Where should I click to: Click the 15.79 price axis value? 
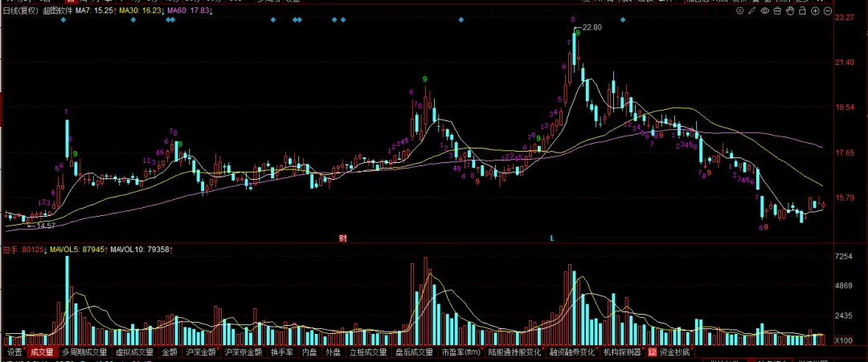pos(844,197)
